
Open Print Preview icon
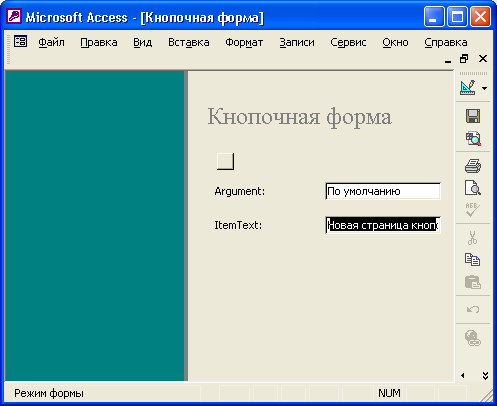(x=473, y=188)
